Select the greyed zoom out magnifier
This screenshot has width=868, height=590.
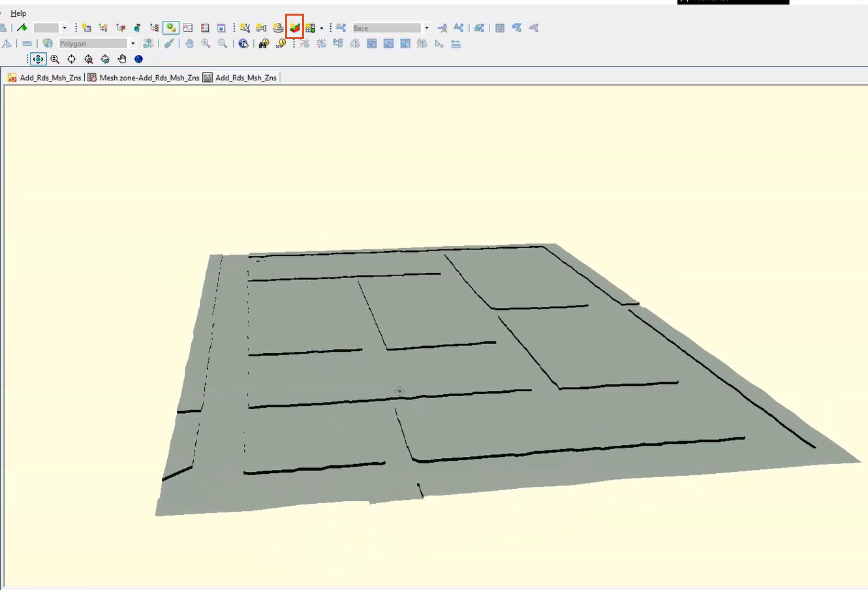click(223, 43)
